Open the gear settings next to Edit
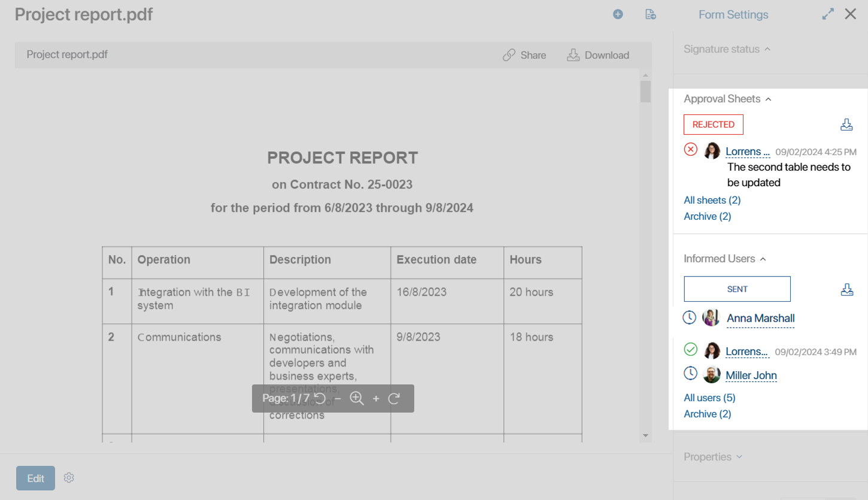 (69, 478)
